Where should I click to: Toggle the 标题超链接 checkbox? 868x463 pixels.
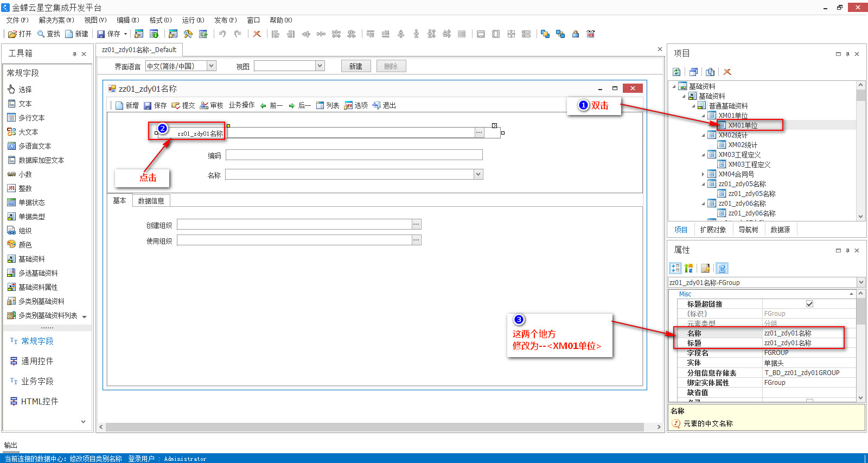click(809, 304)
